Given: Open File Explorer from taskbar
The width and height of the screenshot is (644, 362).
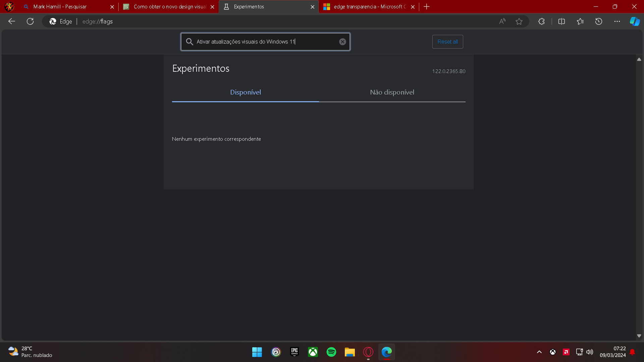Looking at the screenshot, I should click(x=350, y=352).
